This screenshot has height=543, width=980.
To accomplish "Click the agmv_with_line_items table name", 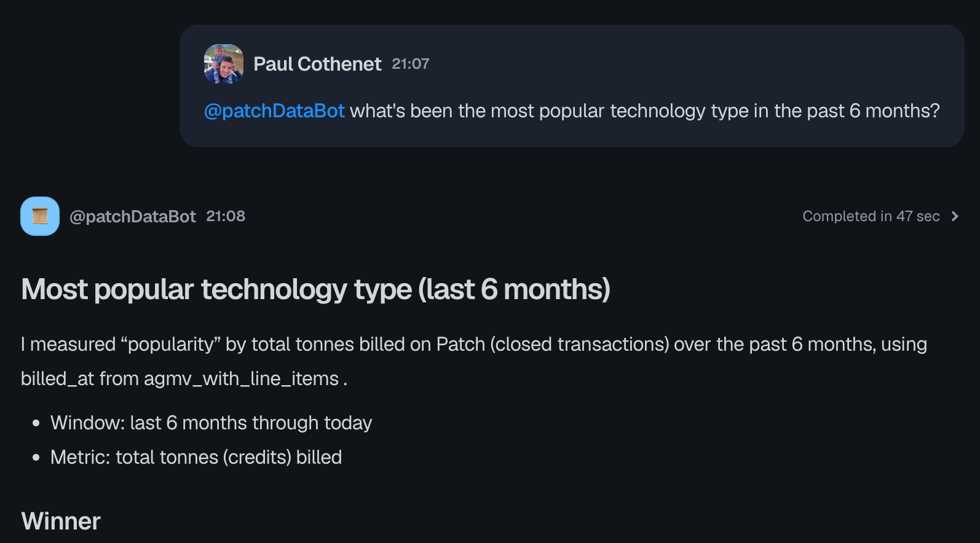I will point(241,379).
